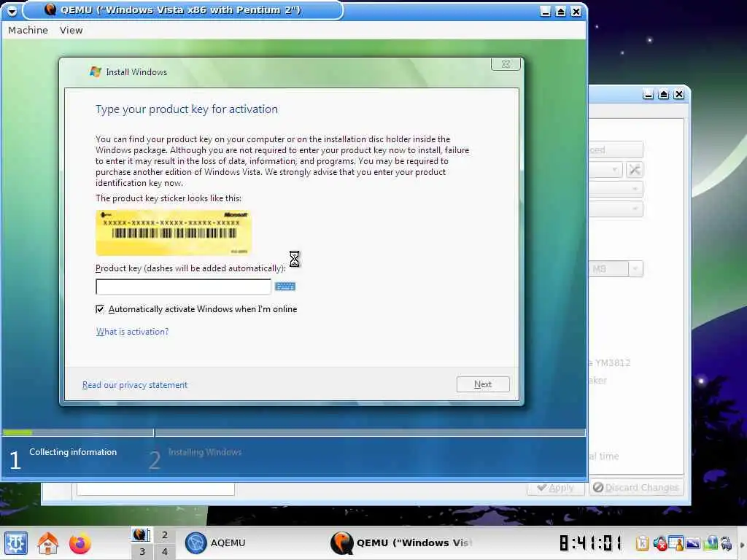The image size is (747, 560).
Task: Open Read our privacy statement link
Action: click(x=135, y=385)
